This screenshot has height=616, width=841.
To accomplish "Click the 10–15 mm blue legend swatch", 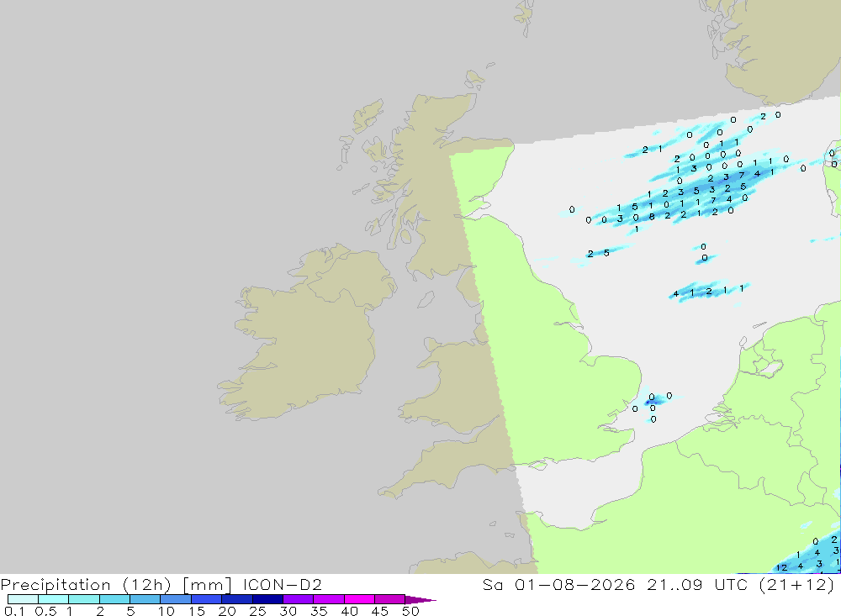I will pos(176,599).
